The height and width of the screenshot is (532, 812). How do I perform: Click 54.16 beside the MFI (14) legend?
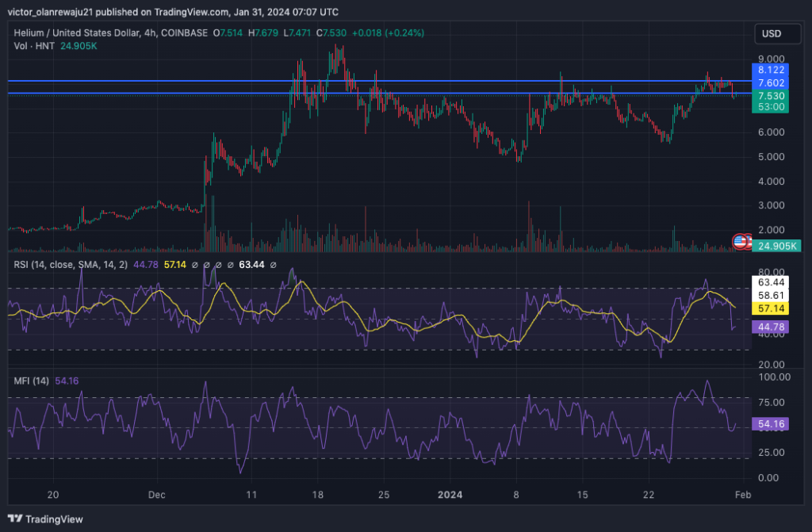67,381
